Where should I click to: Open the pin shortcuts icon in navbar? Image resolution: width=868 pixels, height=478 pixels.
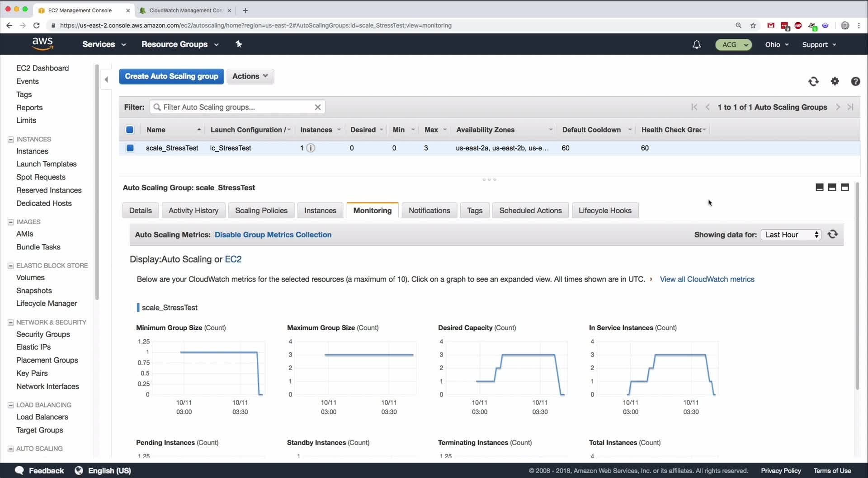pos(239,44)
